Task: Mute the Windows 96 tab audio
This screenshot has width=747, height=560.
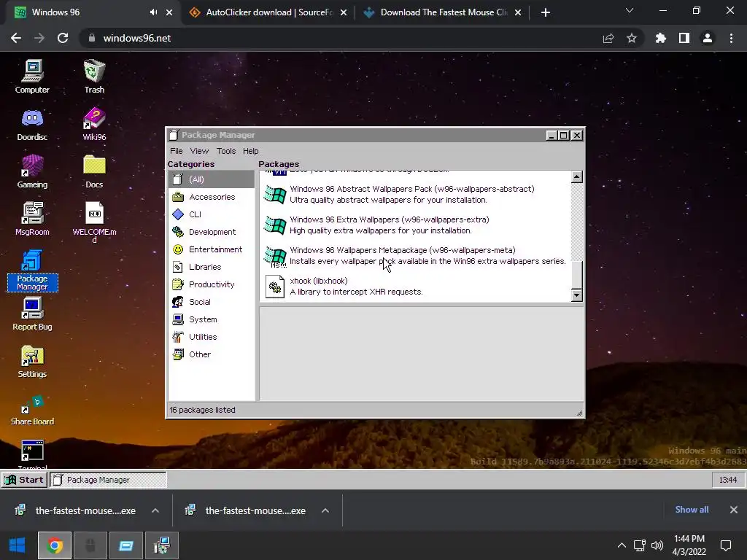Action: 153,12
